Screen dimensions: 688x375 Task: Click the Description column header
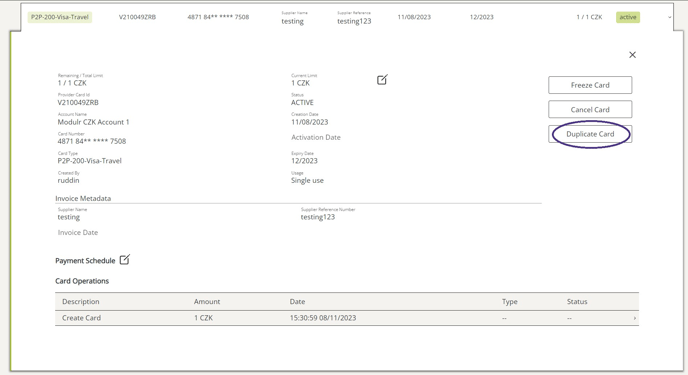(x=81, y=302)
